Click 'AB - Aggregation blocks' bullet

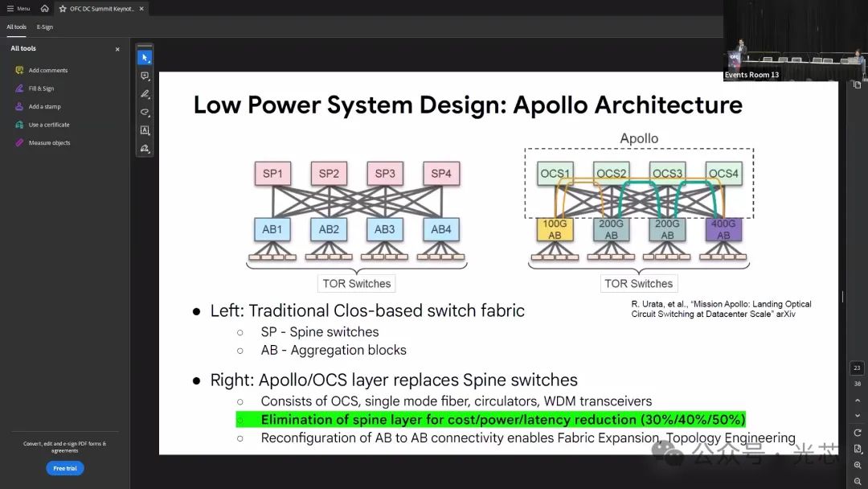click(x=334, y=350)
